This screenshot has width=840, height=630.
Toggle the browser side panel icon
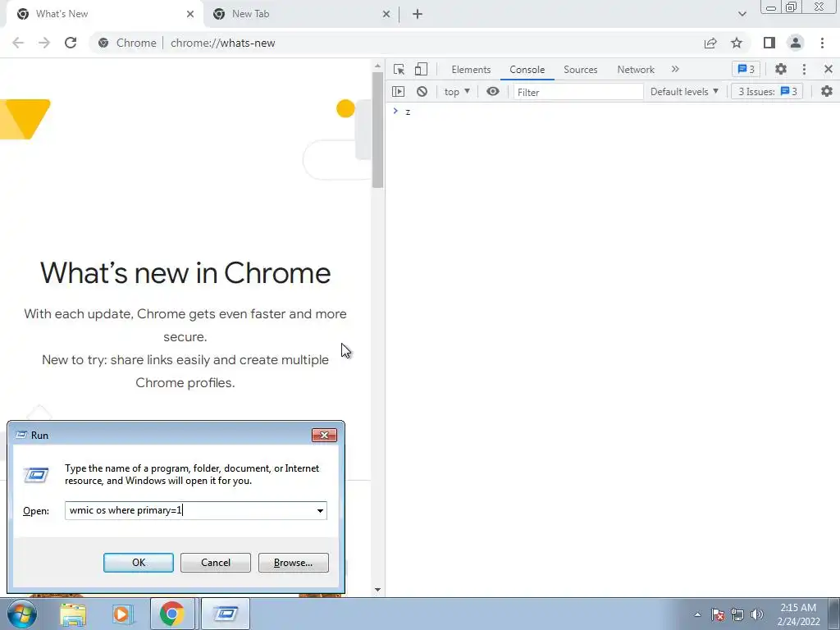[x=769, y=43]
